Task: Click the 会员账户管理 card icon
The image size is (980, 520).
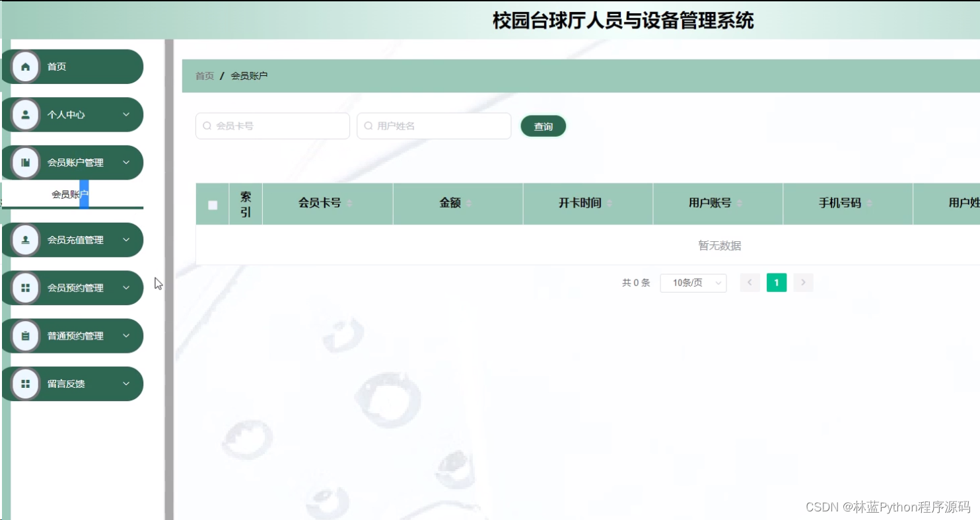Action: pyautogui.click(x=26, y=162)
